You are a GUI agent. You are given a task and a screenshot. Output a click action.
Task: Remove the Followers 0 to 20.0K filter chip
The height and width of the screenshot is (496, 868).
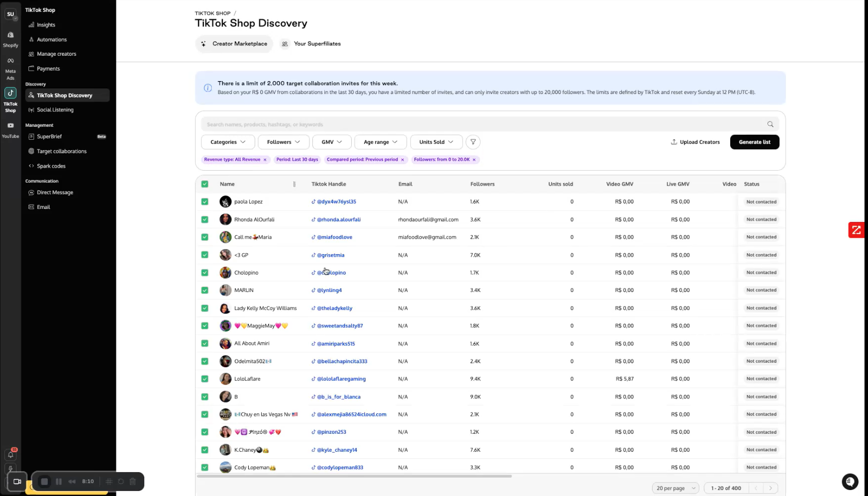[x=474, y=160]
